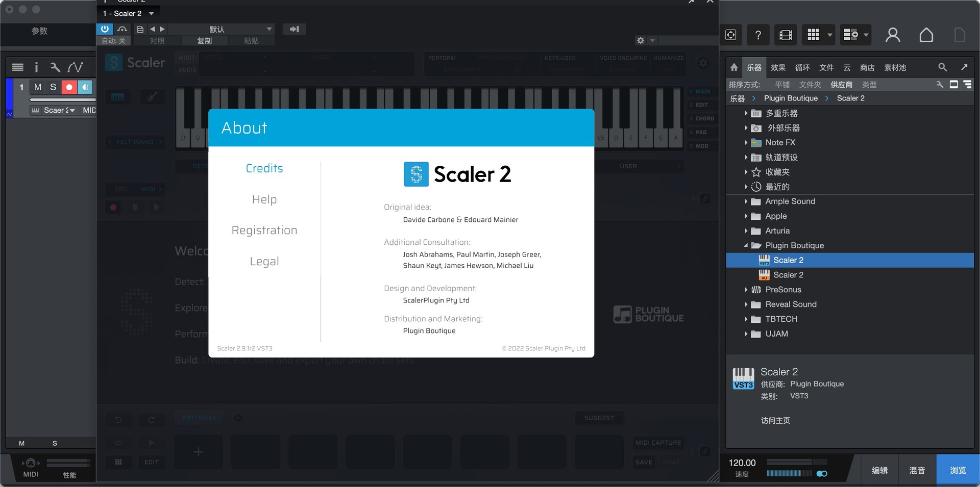The image size is (980, 487).
Task: Toggle the 浏览 browser view
Action: (x=958, y=470)
